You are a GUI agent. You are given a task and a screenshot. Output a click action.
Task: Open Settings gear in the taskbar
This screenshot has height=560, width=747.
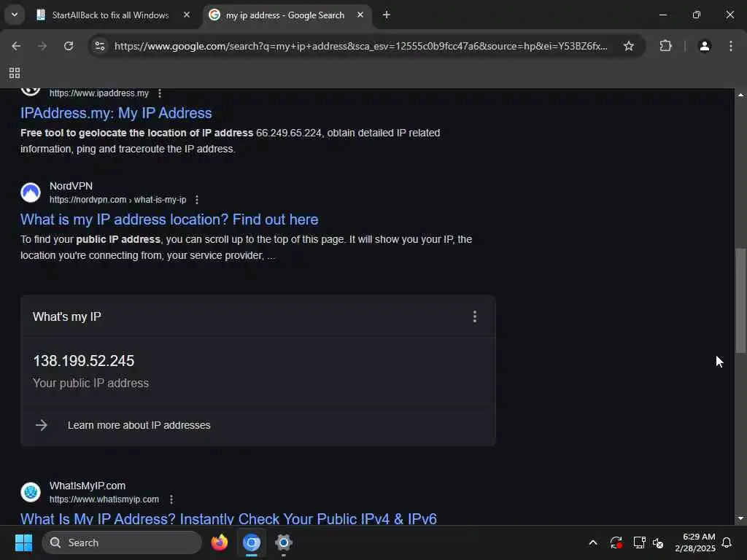pyautogui.click(x=284, y=542)
